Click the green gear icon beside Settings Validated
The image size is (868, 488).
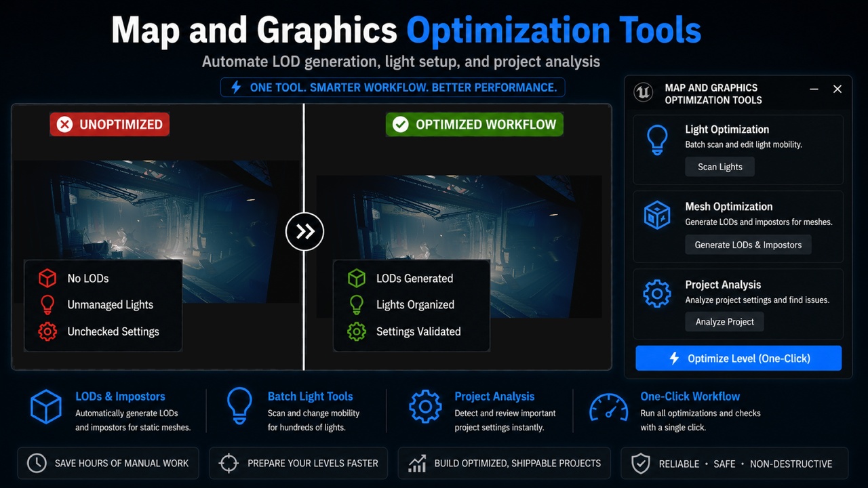(357, 331)
